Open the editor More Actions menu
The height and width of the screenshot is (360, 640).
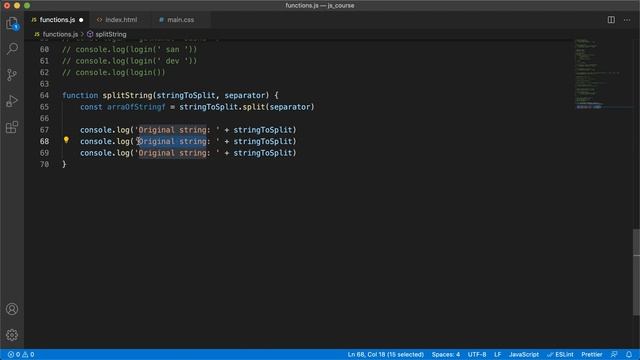coord(627,20)
